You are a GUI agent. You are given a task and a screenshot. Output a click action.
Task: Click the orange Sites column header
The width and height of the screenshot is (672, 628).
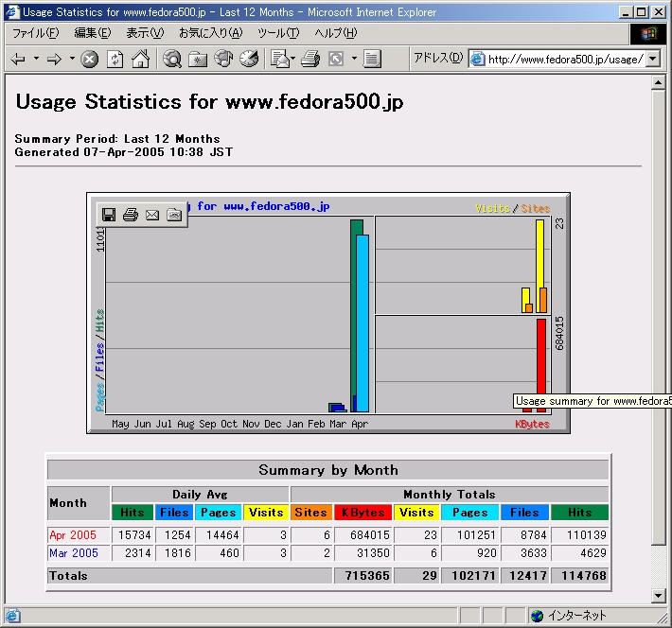click(311, 513)
